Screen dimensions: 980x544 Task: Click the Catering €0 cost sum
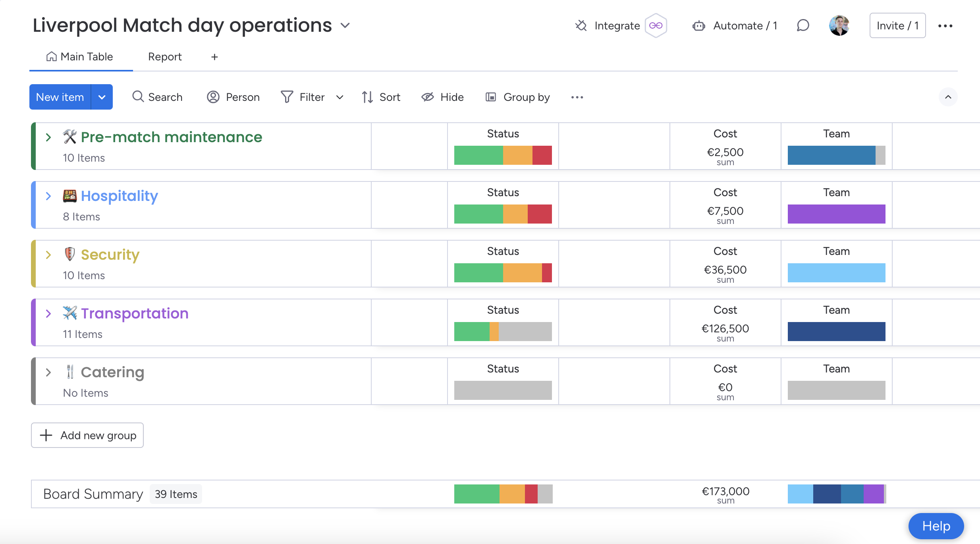[725, 388]
